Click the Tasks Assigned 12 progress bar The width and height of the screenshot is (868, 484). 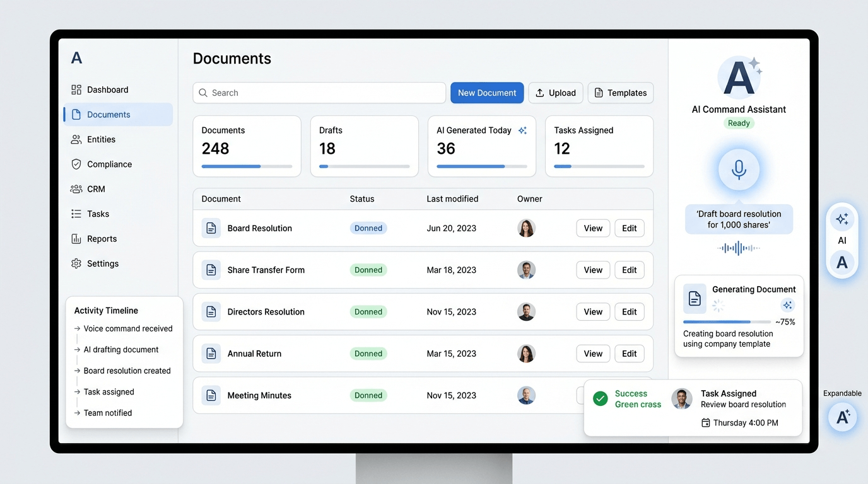pyautogui.click(x=599, y=166)
